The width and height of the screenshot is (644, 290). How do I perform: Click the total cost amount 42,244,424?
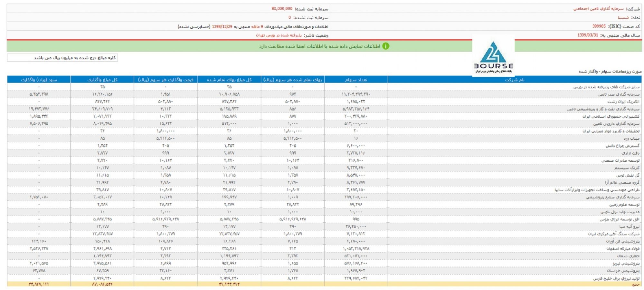[x=229, y=284]
